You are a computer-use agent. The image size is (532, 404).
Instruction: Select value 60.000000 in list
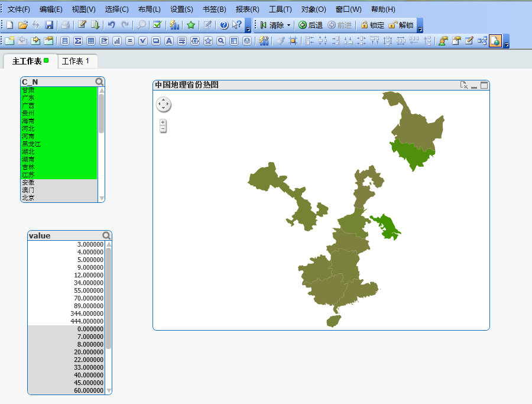66,390
